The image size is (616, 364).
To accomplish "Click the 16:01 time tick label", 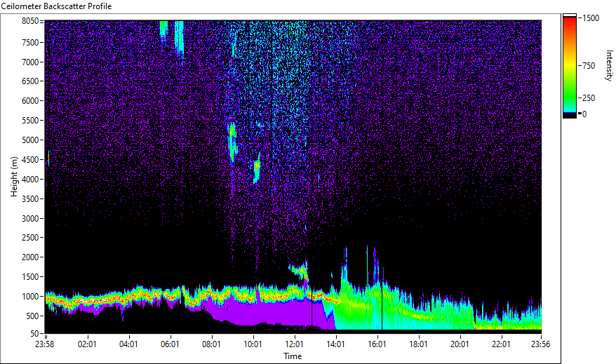I will pyautogui.click(x=377, y=344).
